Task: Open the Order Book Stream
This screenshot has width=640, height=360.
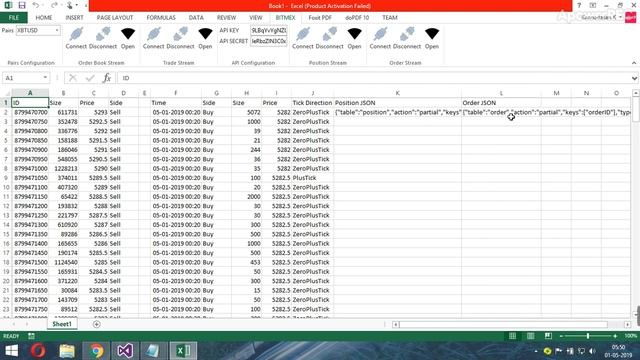Action: pos(128,38)
